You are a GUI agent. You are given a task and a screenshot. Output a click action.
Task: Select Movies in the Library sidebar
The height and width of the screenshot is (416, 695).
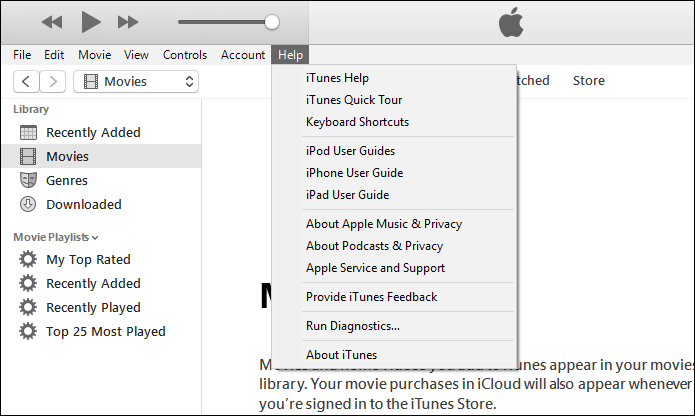pyautogui.click(x=102, y=156)
